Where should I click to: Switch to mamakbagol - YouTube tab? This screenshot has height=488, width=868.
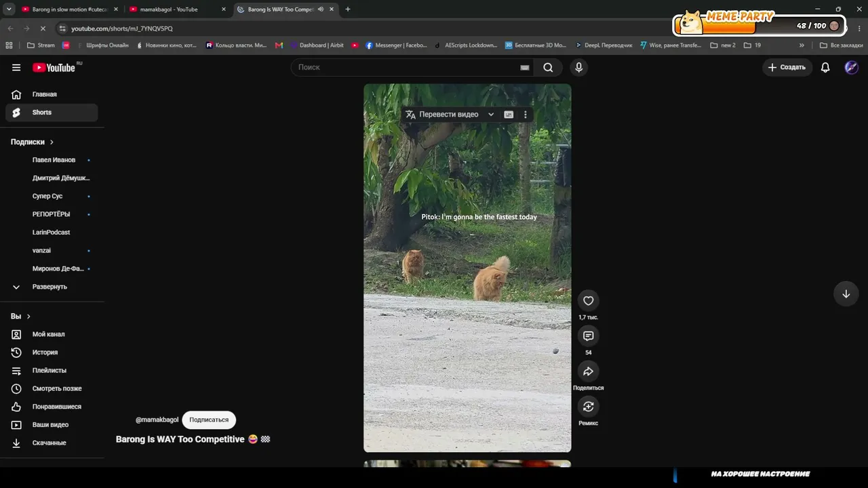[x=177, y=9]
